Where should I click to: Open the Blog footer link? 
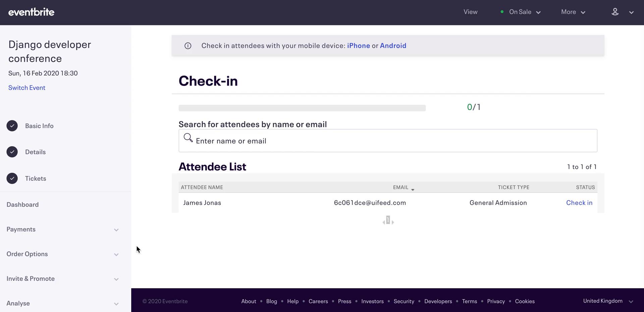[272, 301]
